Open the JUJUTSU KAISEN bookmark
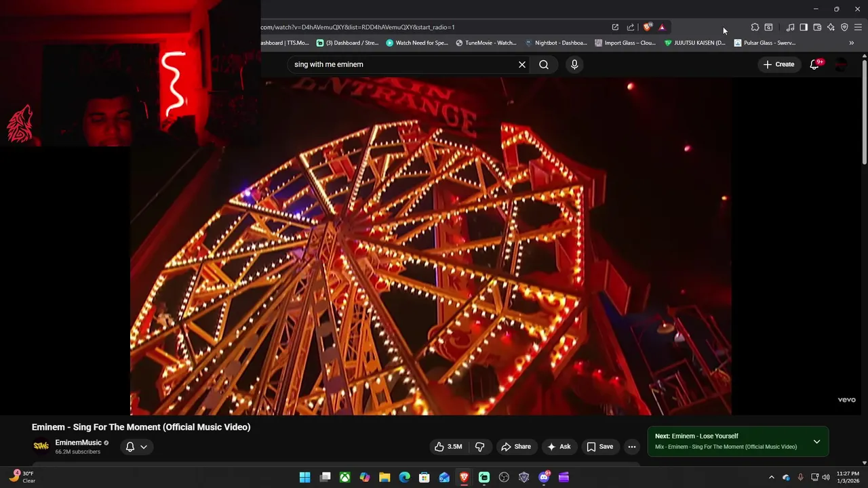The height and width of the screenshot is (488, 868). [695, 43]
